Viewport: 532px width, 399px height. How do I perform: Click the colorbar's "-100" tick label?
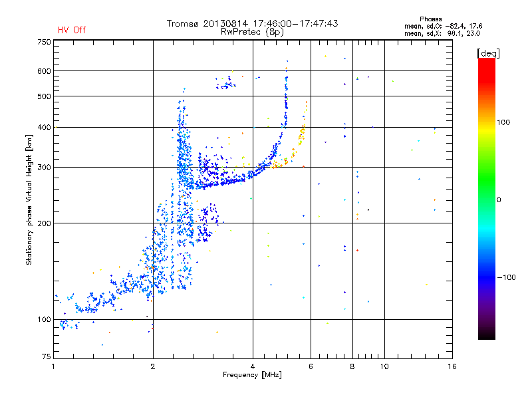coord(506,277)
